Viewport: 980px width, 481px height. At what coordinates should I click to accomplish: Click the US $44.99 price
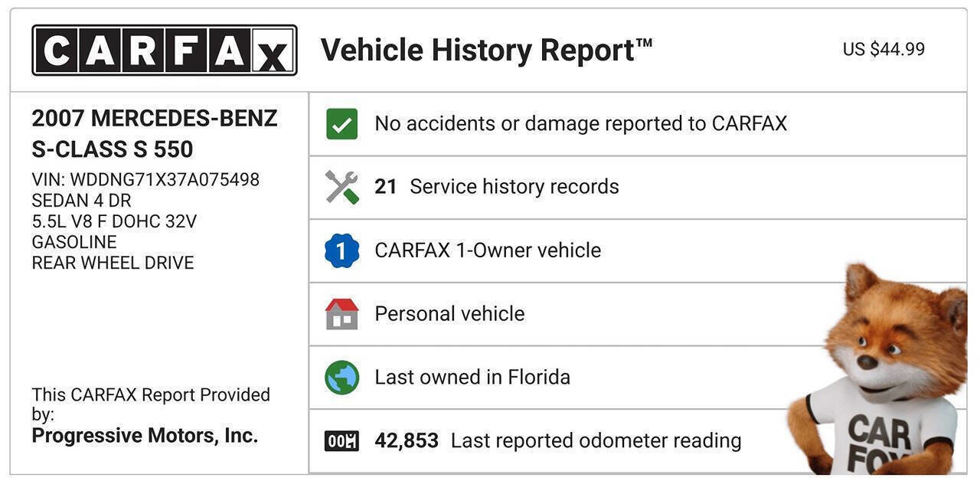coord(884,50)
